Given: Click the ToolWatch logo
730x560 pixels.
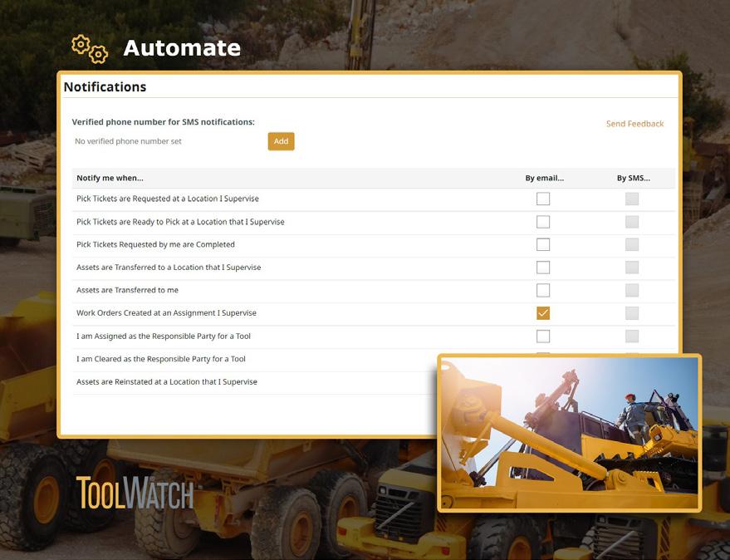Looking at the screenshot, I should (x=135, y=493).
